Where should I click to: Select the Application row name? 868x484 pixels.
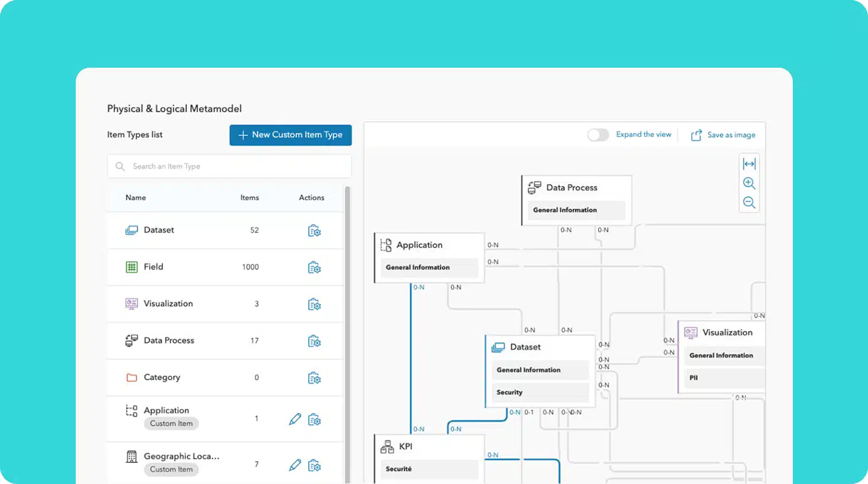click(166, 411)
